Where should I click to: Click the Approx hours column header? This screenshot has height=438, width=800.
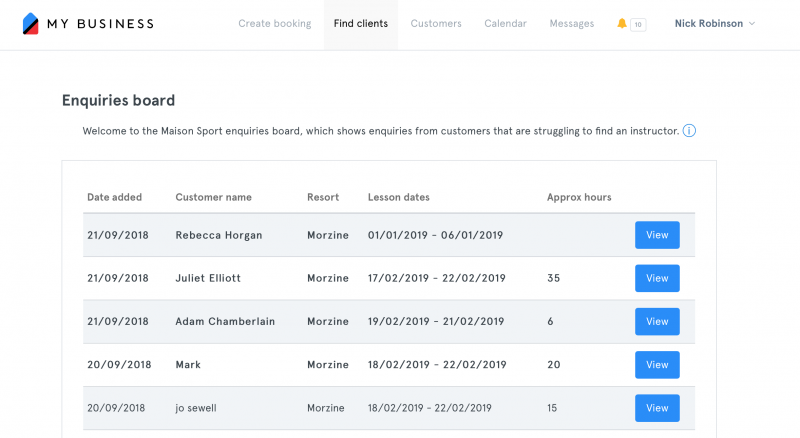[x=579, y=197]
